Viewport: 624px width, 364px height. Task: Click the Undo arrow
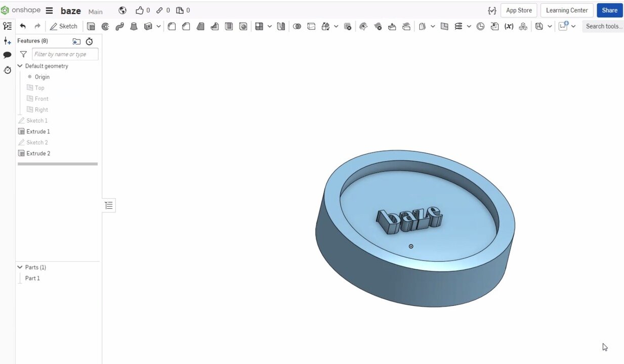23,26
